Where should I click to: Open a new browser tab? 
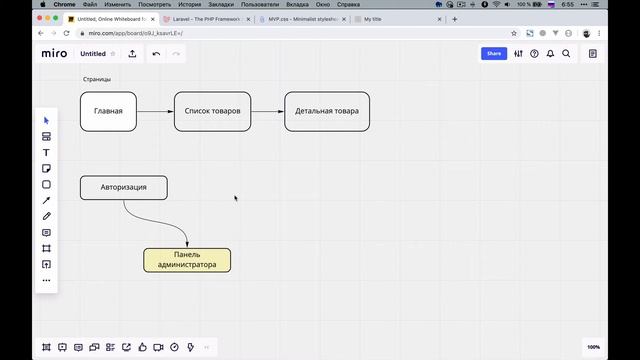[454, 19]
